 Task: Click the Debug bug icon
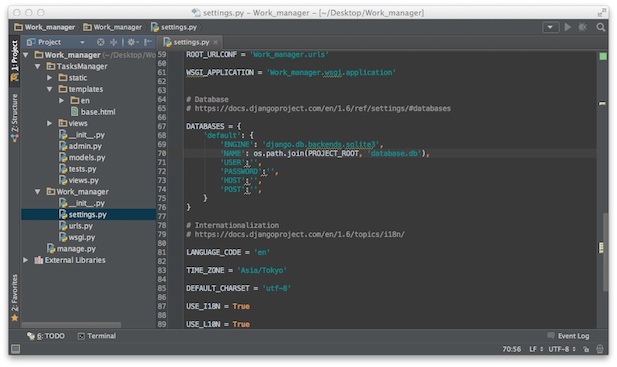point(582,27)
